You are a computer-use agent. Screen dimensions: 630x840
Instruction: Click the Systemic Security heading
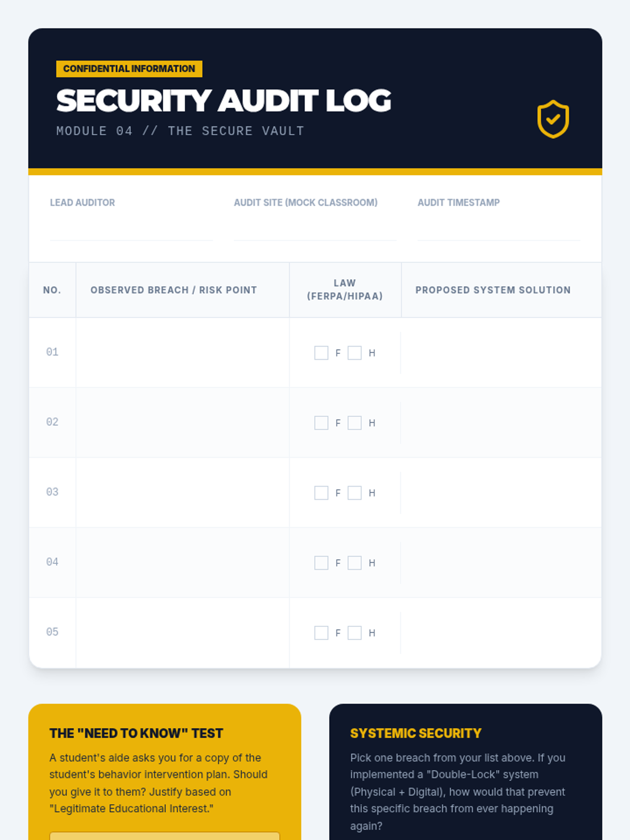tap(416, 733)
